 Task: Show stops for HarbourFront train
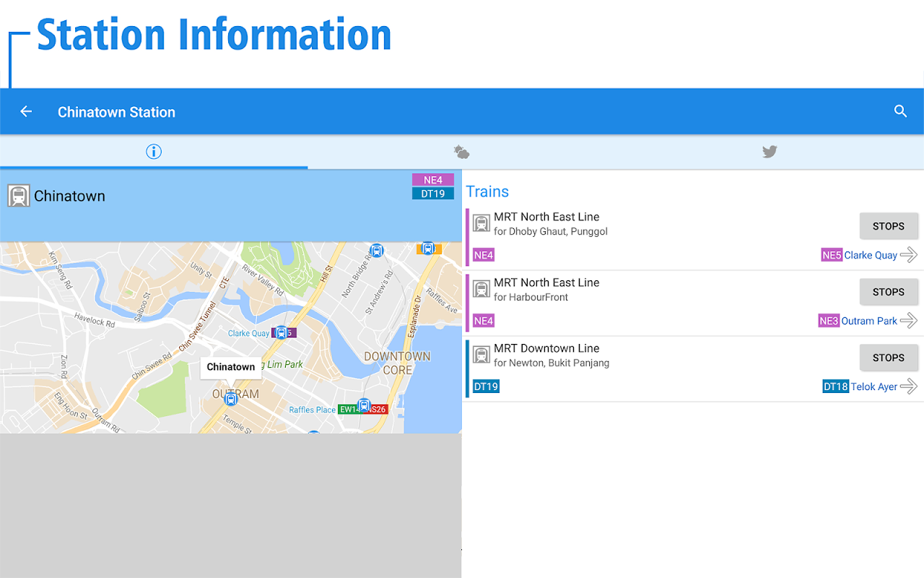click(x=889, y=292)
